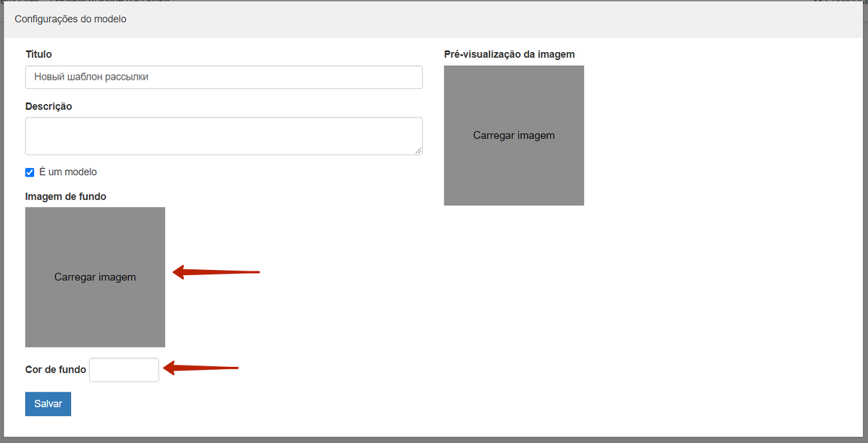Image resolution: width=868 pixels, height=443 pixels.
Task: Click the "É um modelo" checkbox label text
Action: pos(67,172)
